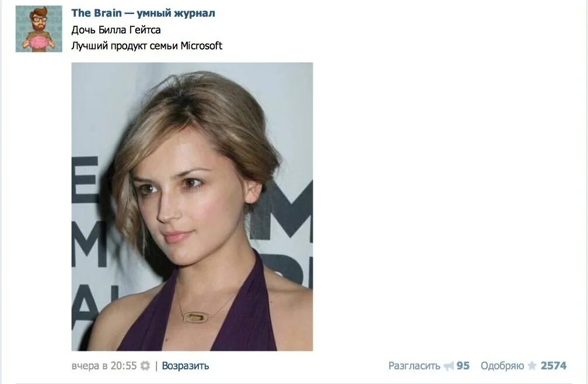Open The Brain — умный журнал group page
Screen dimensions: 588x384
point(143,13)
